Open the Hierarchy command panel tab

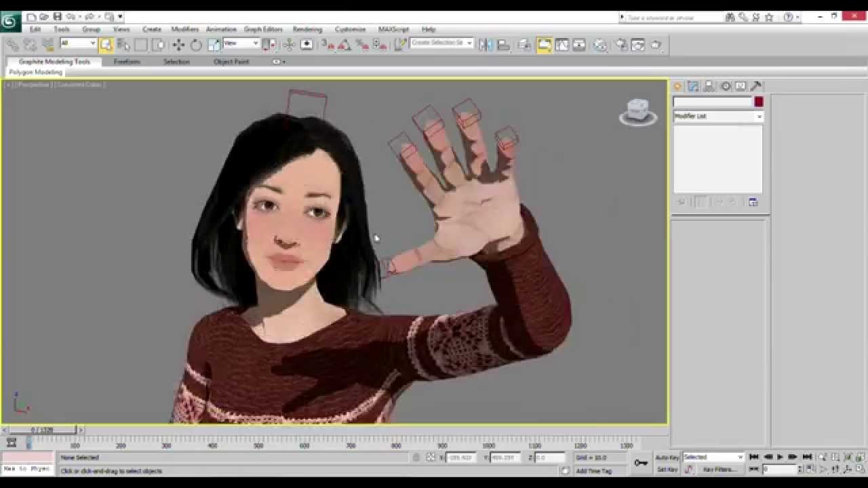pyautogui.click(x=709, y=86)
